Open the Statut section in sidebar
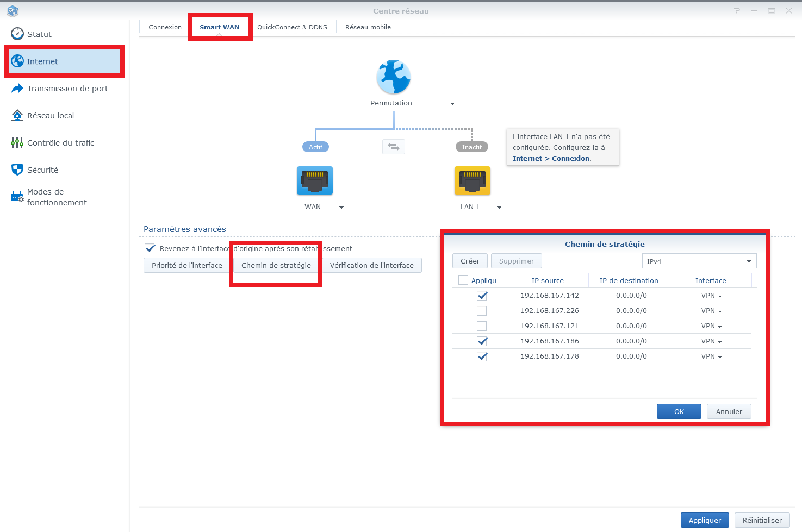The image size is (802, 532). click(x=64, y=34)
